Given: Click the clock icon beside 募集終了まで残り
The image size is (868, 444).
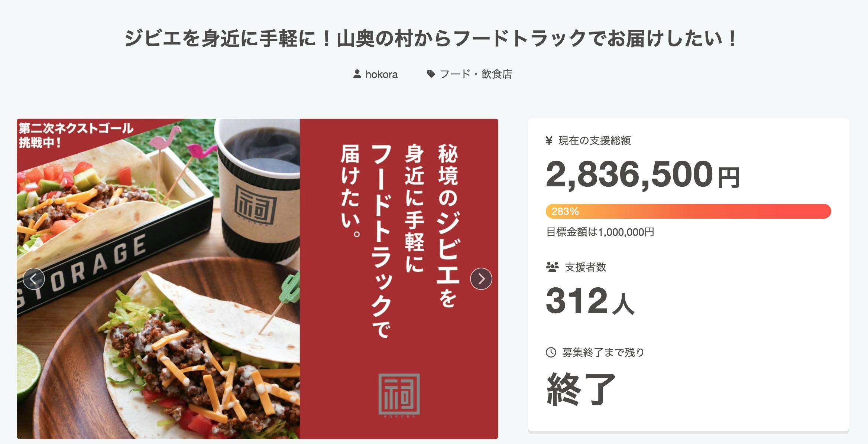Looking at the screenshot, I should pos(551,352).
